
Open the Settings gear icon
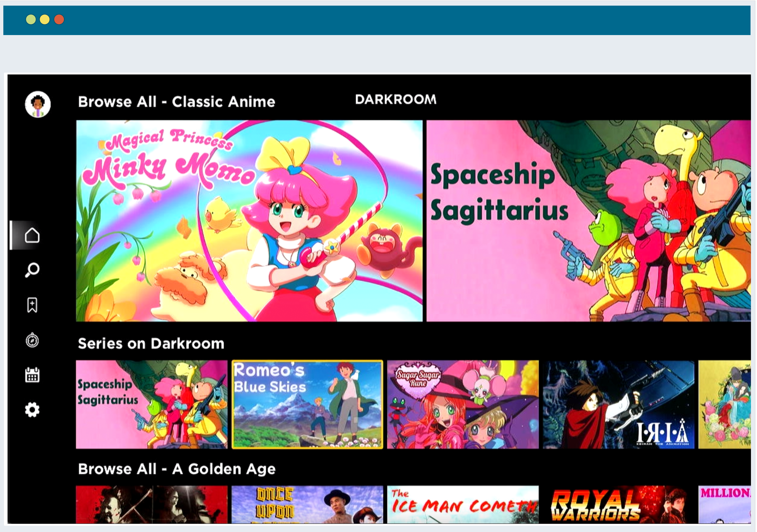[32, 410]
